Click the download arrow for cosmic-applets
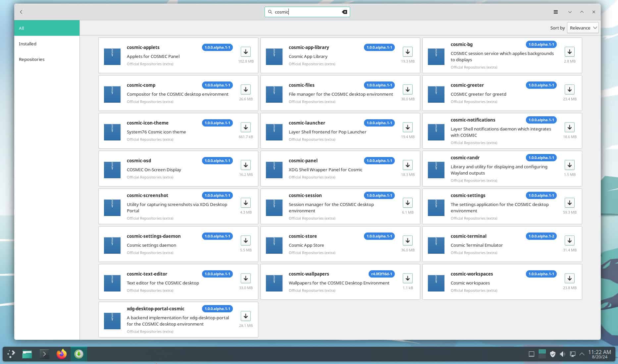Image resolution: width=618 pixels, height=364 pixels. (x=245, y=52)
